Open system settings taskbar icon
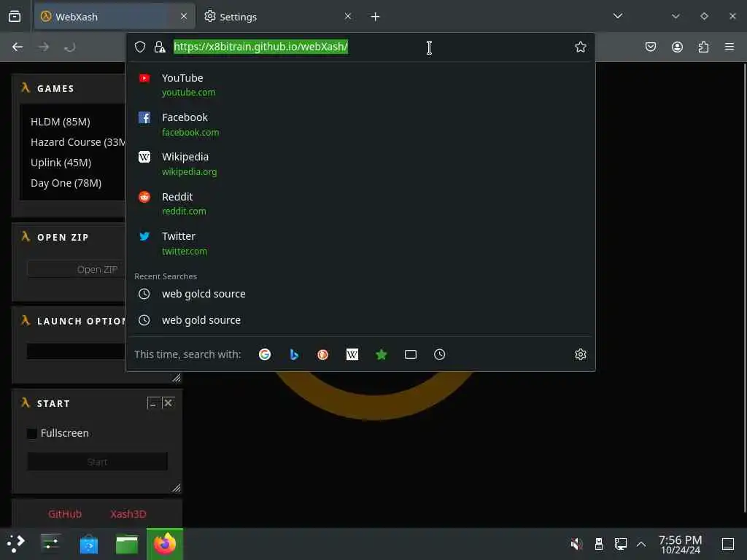 click(x=51, y=544)
